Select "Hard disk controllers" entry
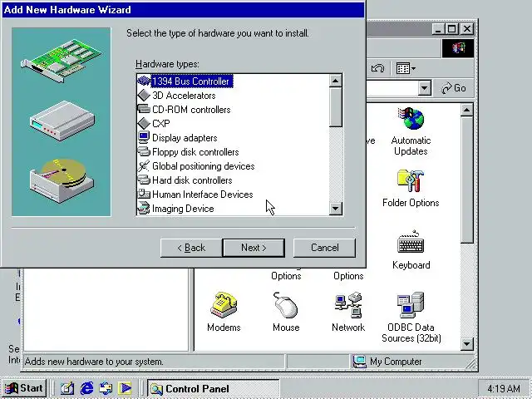The height and width of the screenshot is (399, 532). 192,180
